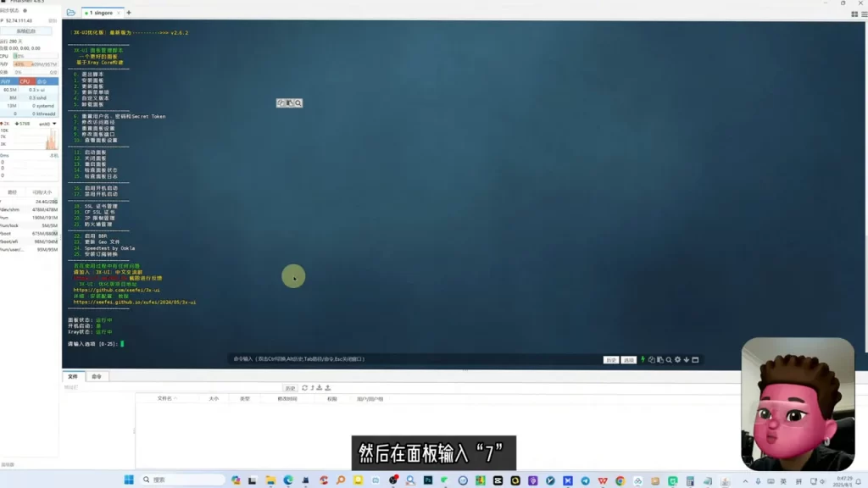Click the upload icon in file toolbar
This screenshot has width=868, height=488.
(328, 388)
